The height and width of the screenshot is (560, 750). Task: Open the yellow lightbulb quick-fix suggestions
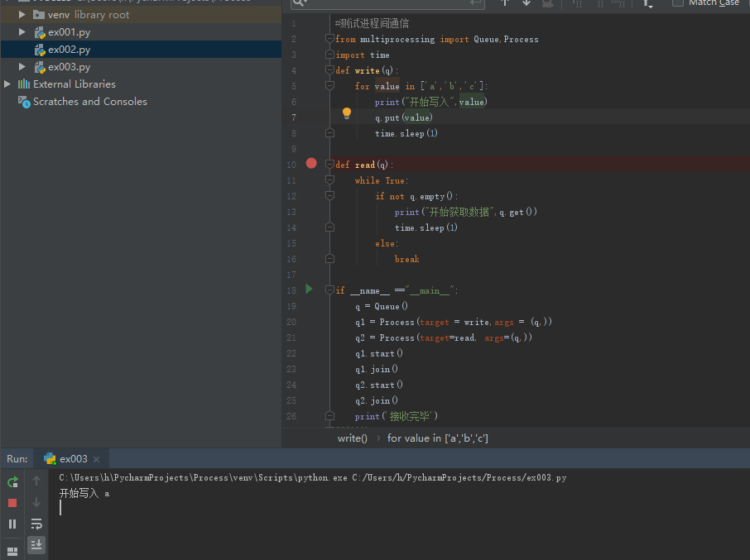coord(347,113)
